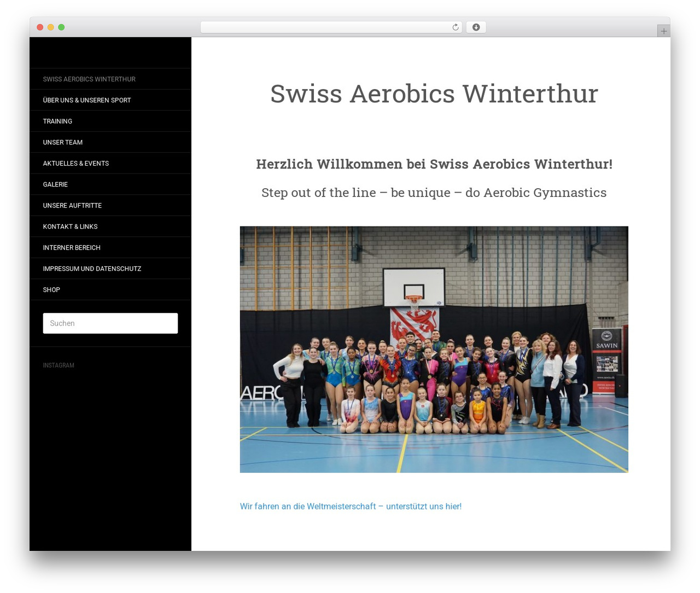Click the Step out of the line slogan

[434, 193]
